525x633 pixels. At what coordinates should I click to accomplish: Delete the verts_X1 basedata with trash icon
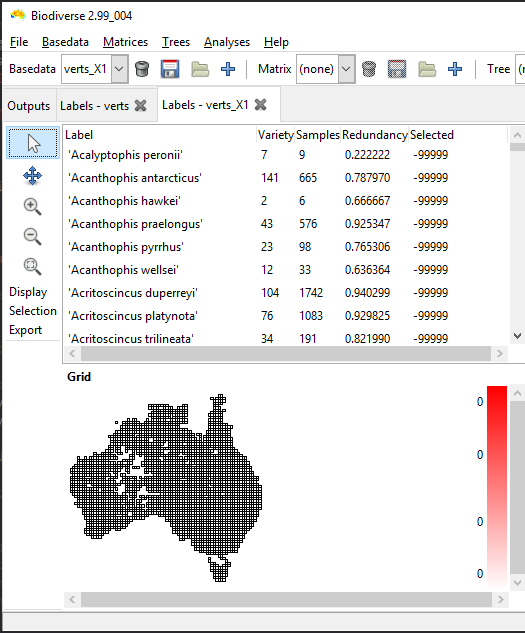(142, 69)
